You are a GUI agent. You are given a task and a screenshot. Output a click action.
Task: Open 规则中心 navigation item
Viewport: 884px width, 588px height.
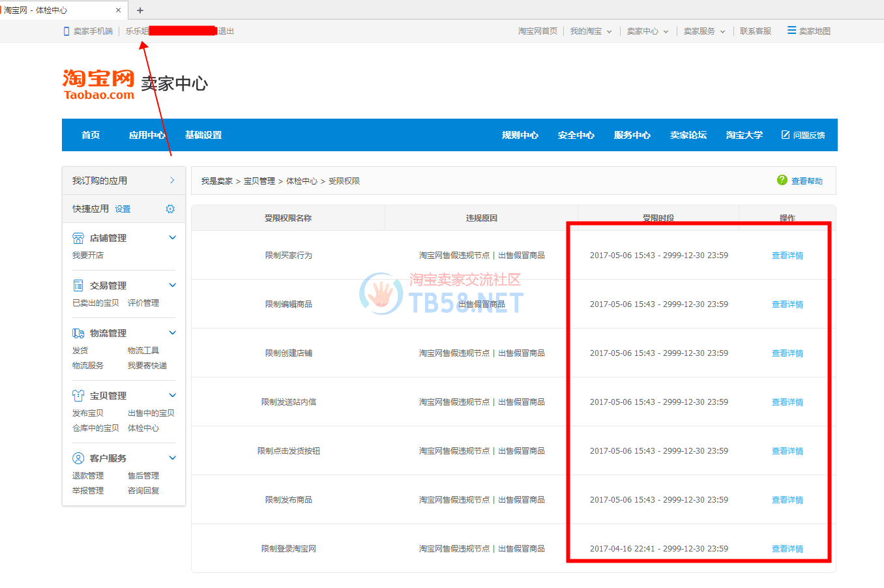520,135
